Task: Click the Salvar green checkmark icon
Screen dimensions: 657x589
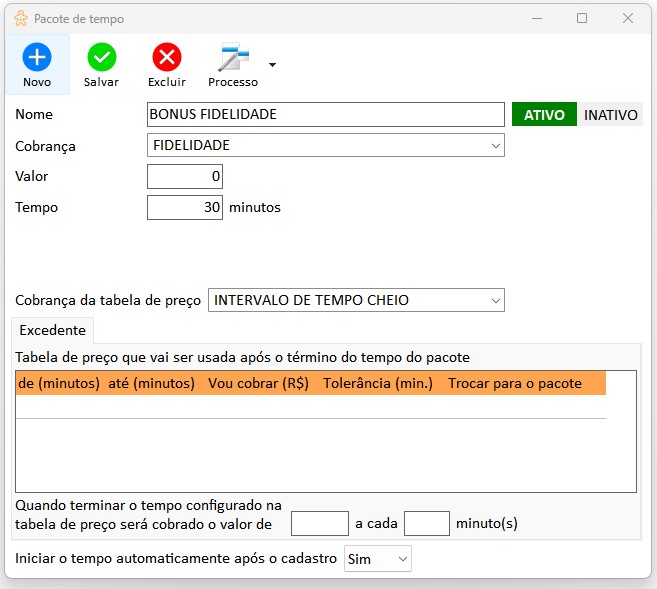Action: [x=101, y=57]
